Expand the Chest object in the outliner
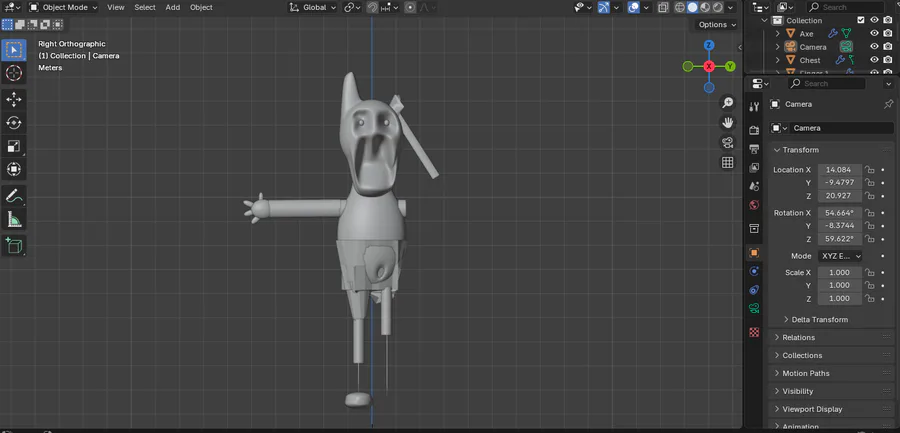This screenshot has width=900, height=433. tap(778, 60)
